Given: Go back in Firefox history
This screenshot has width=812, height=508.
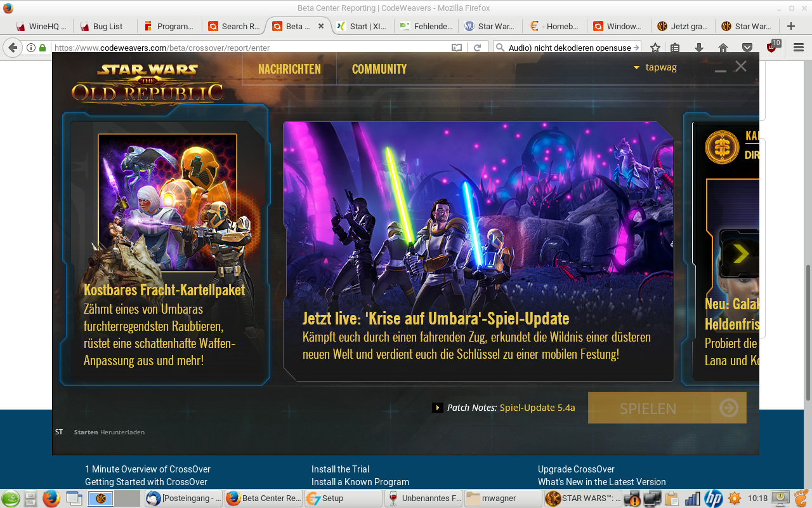Looking at the screenshot, I should point(13,48).
